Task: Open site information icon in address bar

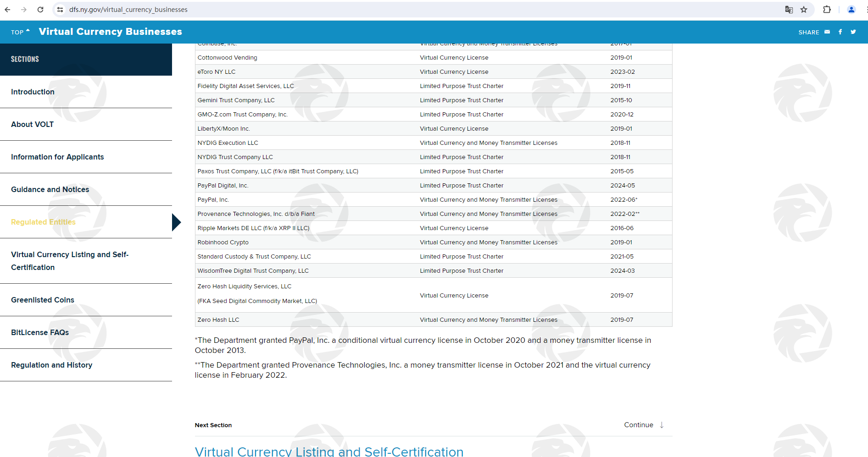Action: tap(60, 10)
